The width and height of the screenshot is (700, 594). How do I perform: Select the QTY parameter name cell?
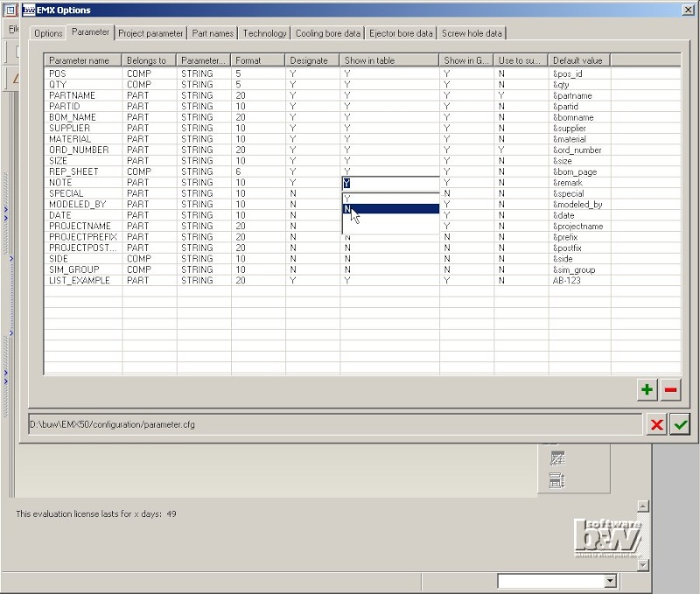pyautogui.click(x=83, y=84)
